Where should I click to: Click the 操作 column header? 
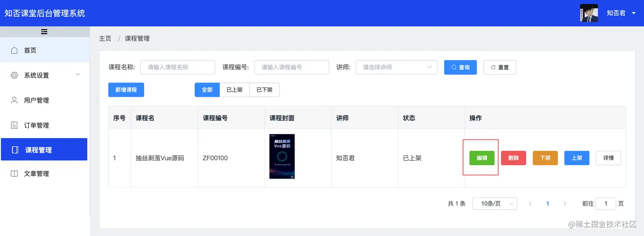pyautogui.click(x=476, y=118)
